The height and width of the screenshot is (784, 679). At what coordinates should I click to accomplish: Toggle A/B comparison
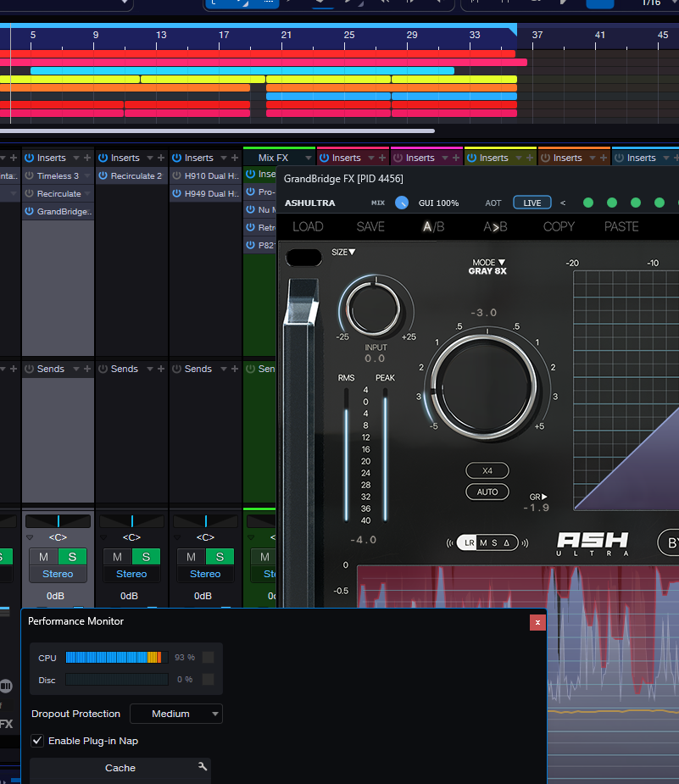coord(433,226)
